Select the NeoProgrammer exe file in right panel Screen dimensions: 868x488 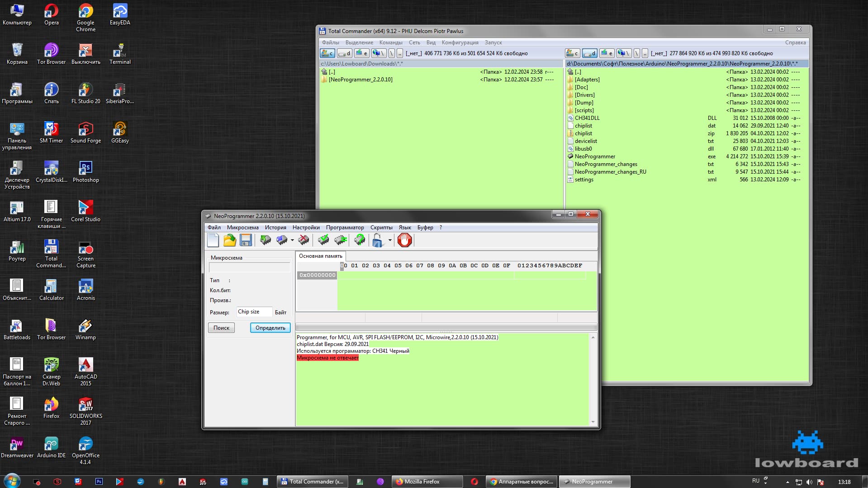pyautogui.click(x=595, y=156)
